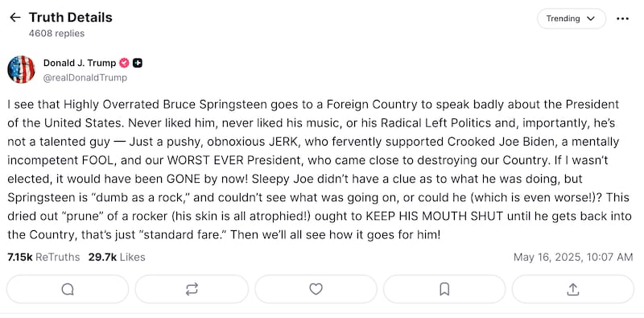Click the post body text
This screenshot has width=644, height=318.
(x=320, y=170)
